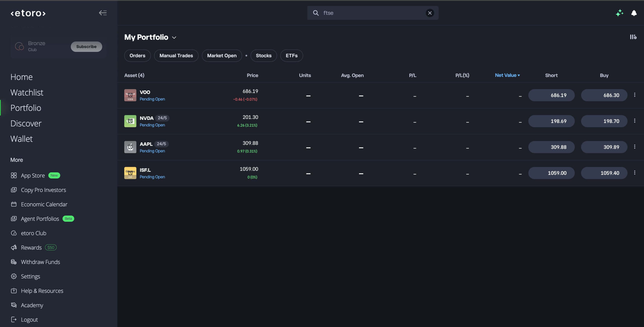Screen dimensions: 644x327
Task: Buy NVDA at 198.70
Action: click(x=604, y=121)
